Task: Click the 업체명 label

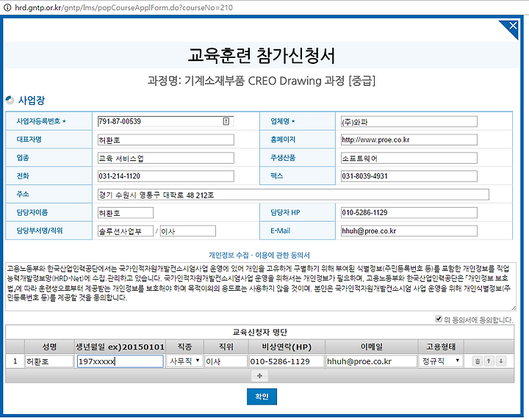Action: 282,121
